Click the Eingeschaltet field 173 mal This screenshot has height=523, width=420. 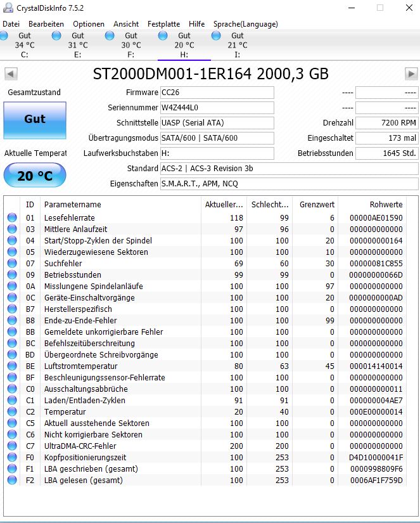pos(386,138)
